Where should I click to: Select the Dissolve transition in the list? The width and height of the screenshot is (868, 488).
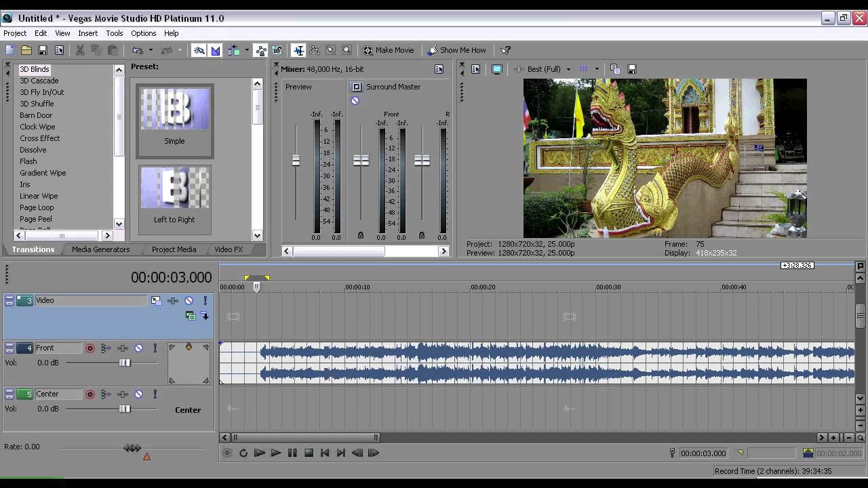[x=33, y=150]
